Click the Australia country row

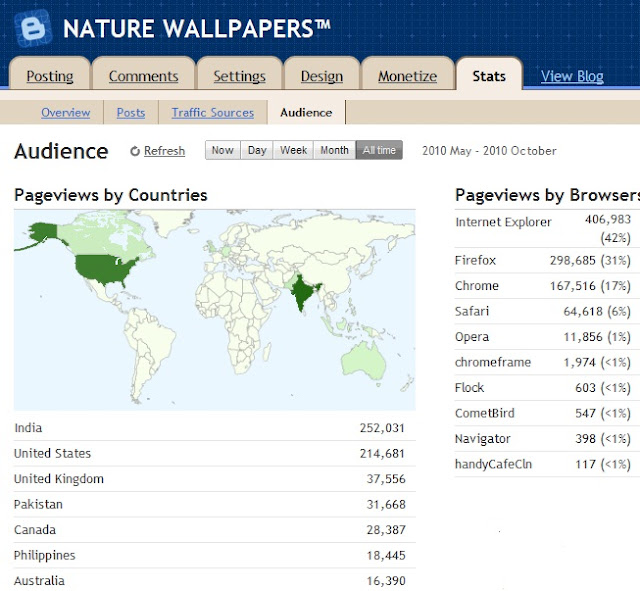(215, 580)
